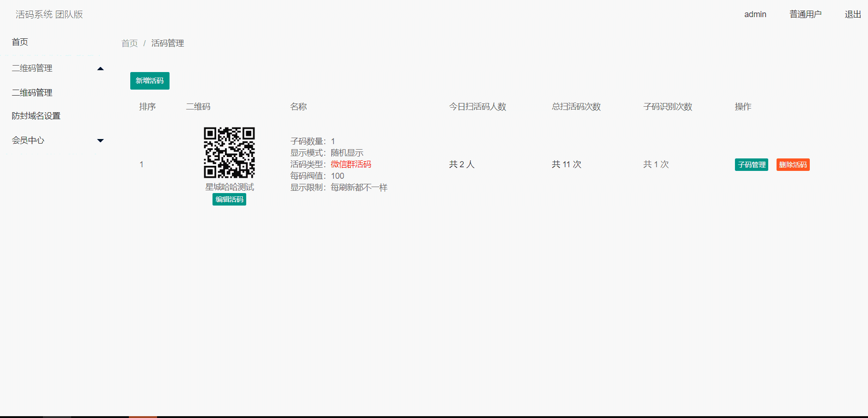Click the 共 2 人 cell
This screenshot has width=868, height=418.
point(462,164)
